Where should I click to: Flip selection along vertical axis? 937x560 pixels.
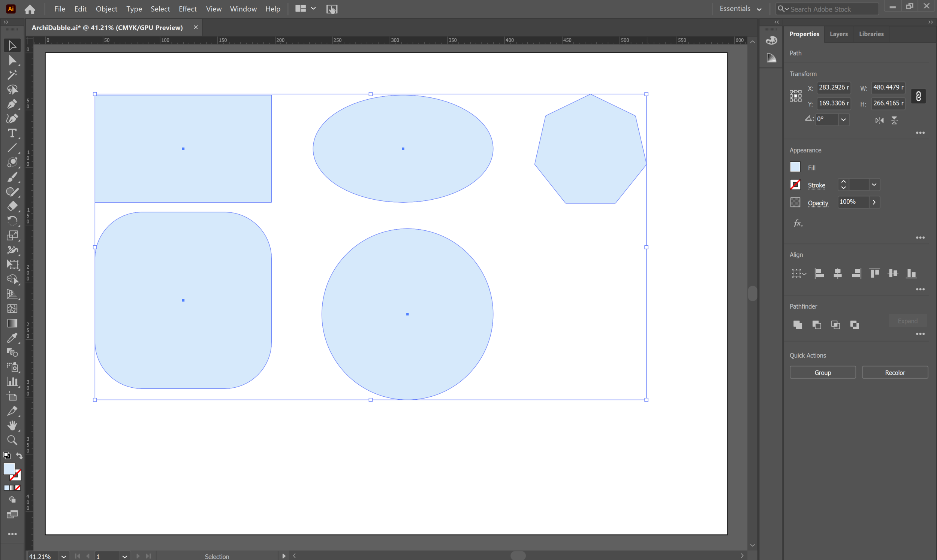894,120
